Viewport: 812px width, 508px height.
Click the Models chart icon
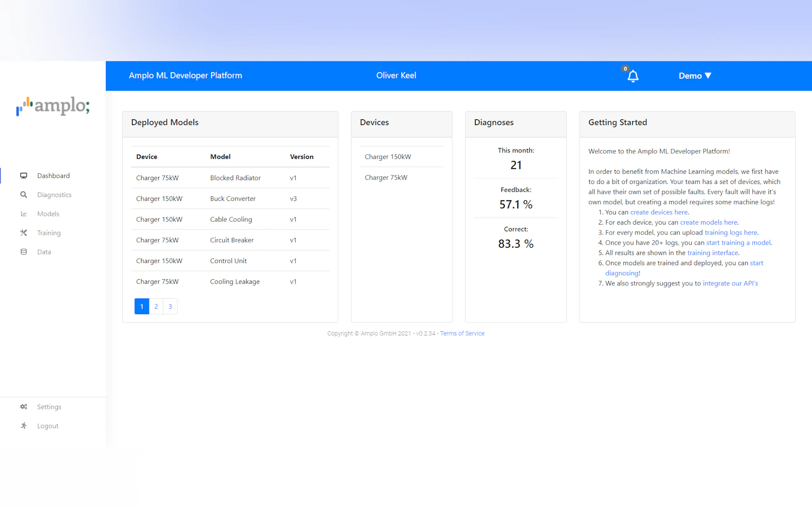coord(24,214)
